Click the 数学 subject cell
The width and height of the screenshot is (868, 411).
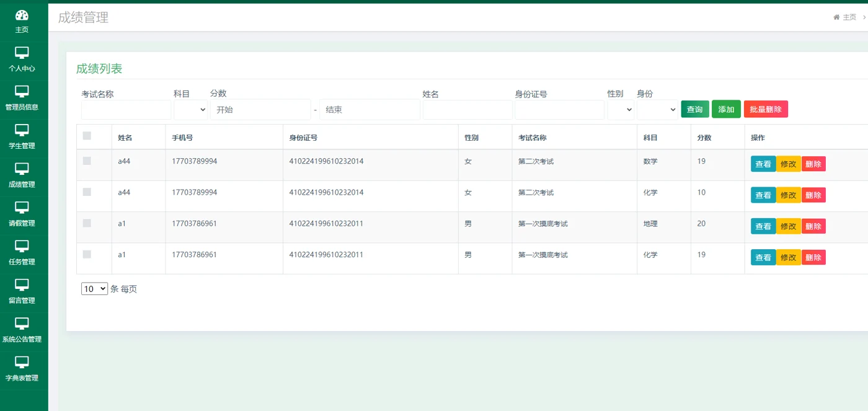pos(650,161)
